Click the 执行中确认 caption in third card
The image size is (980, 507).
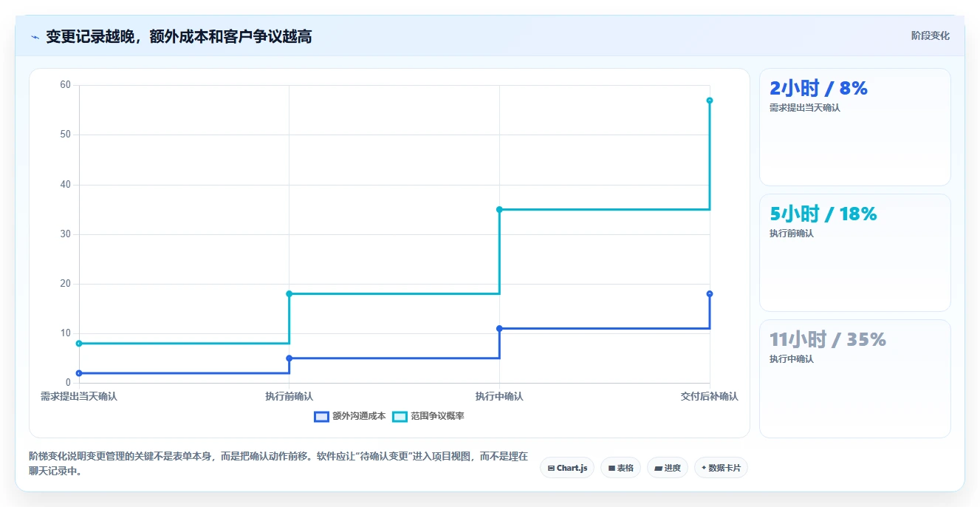(792, 359)
